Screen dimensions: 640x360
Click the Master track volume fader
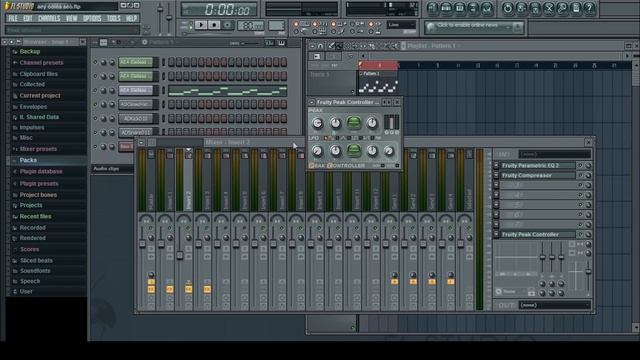(x=142, y=244)
